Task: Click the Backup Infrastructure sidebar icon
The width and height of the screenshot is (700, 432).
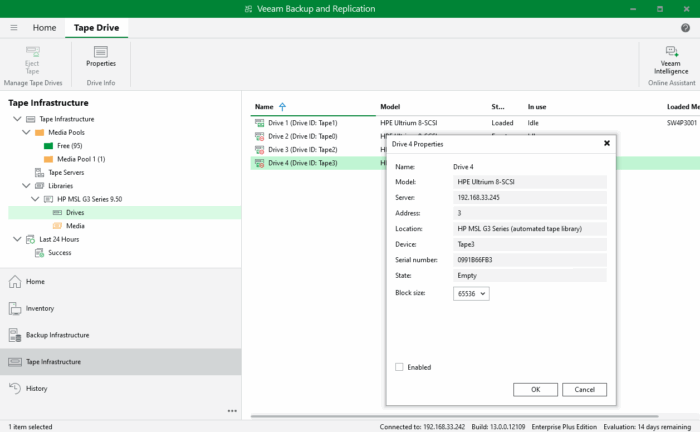Action: point(15,335)
